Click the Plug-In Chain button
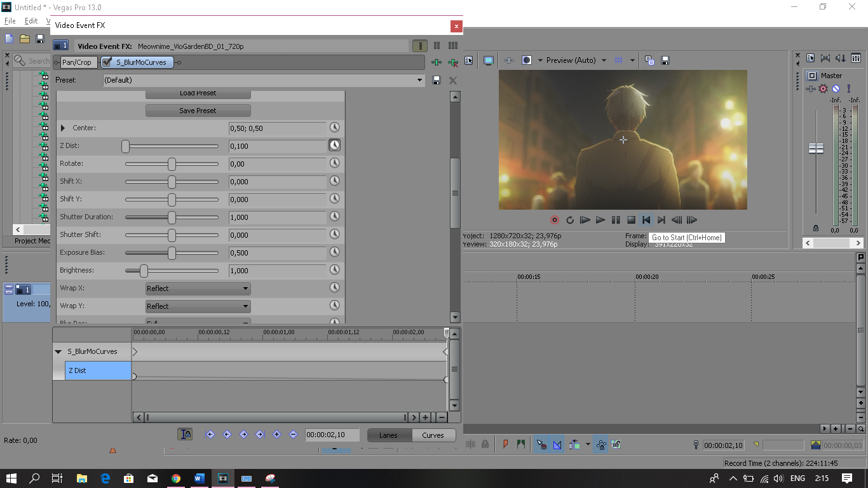Image resolution: width=868 pixels, height=488 pixels. pyautogui.click(x=437, y=62)
